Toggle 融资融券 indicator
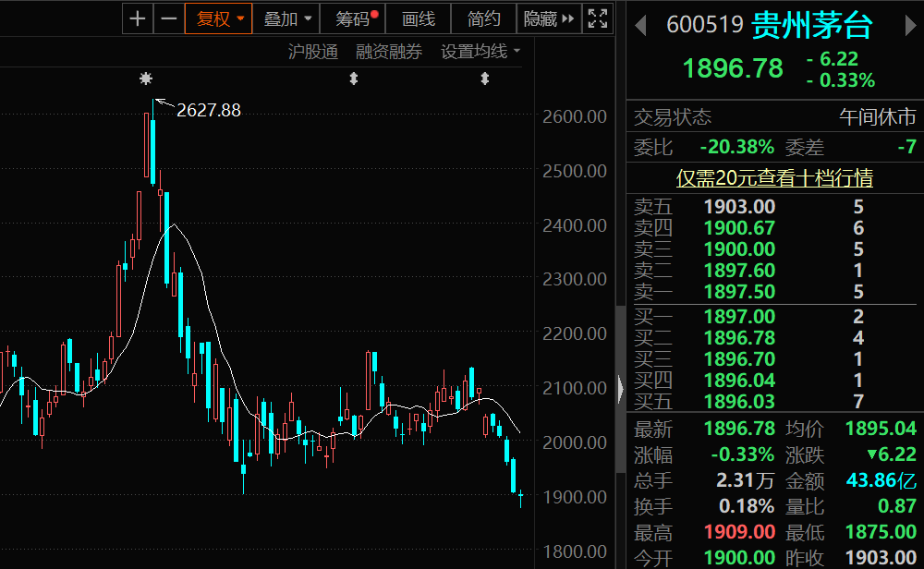924x569 pixels. point(389,52)
